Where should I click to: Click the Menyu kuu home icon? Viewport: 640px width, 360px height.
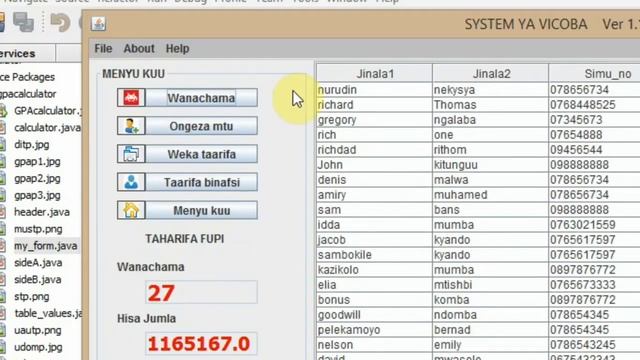131,211
